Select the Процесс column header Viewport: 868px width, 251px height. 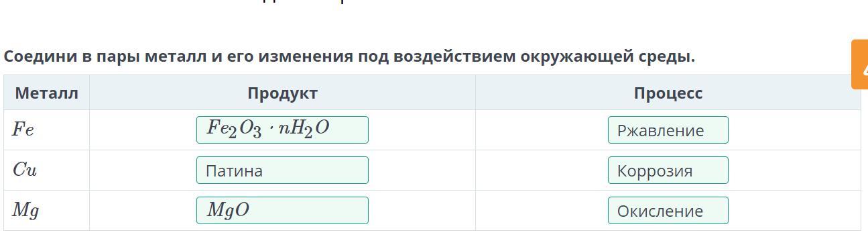(x=668, y=93)
